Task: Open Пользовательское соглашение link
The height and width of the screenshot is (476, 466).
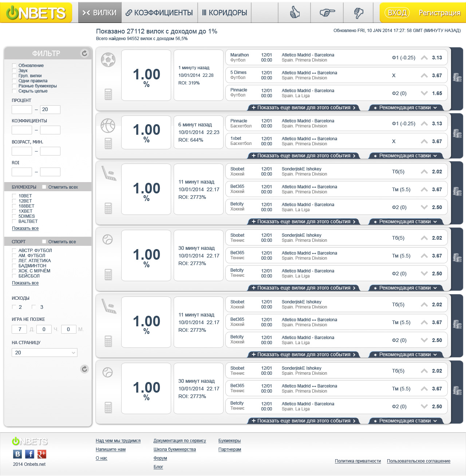Action: click(x=419, y=461)
